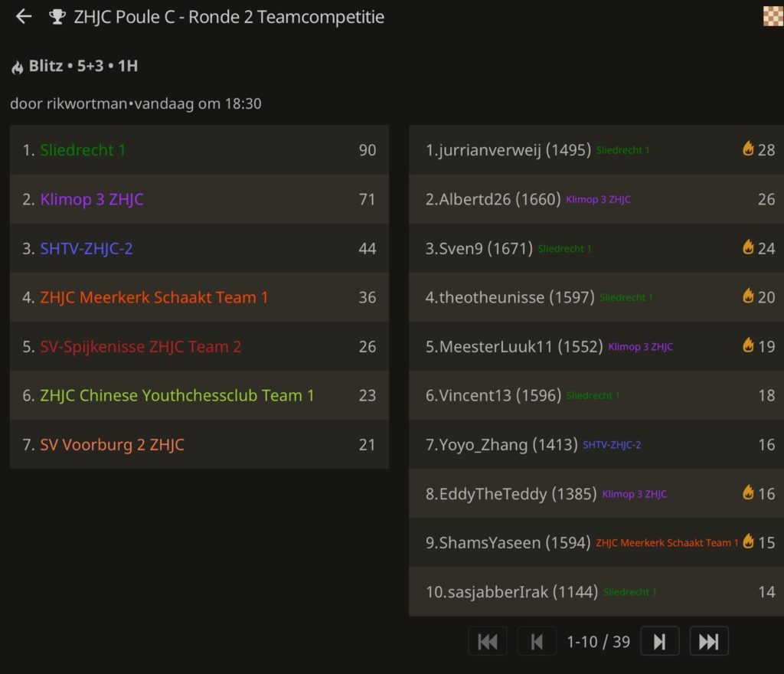Screen dimensions: 784x674
Task: Open team Klimop 3 ZHJC in standings
Action: pyautogui.click(x=199, y=199)
